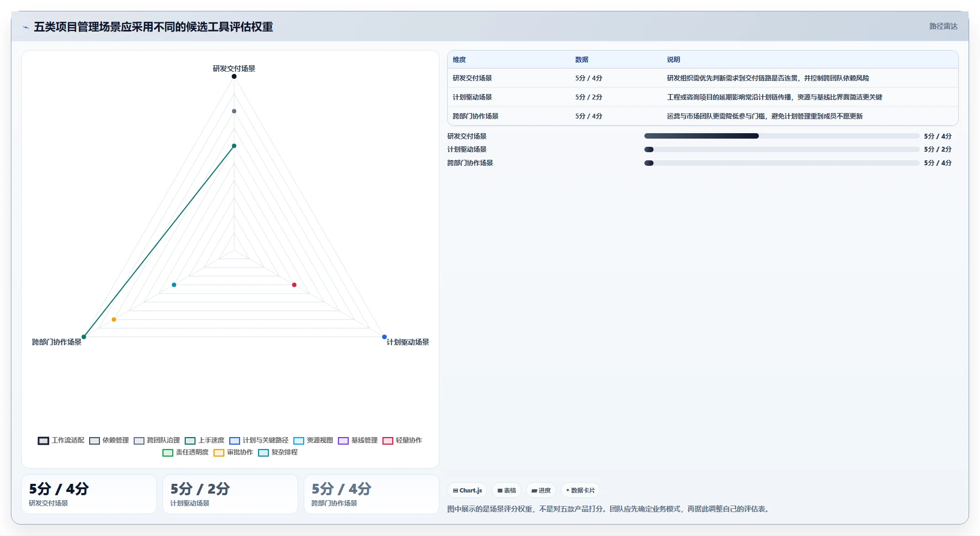Toggle the 上手速度 legend series
Viewport: 980px width, 536px height.
click(204, 440)
